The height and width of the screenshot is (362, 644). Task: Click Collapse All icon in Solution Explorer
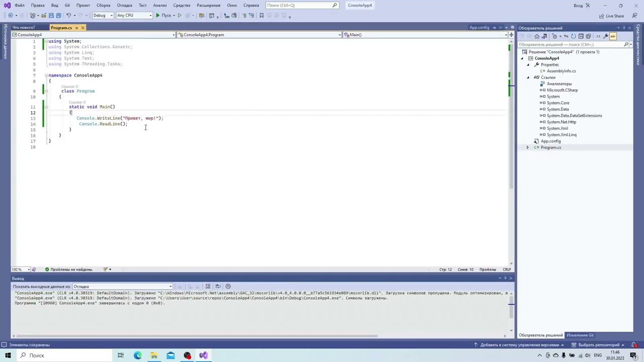pyautogui.click(x=581, y=36)
